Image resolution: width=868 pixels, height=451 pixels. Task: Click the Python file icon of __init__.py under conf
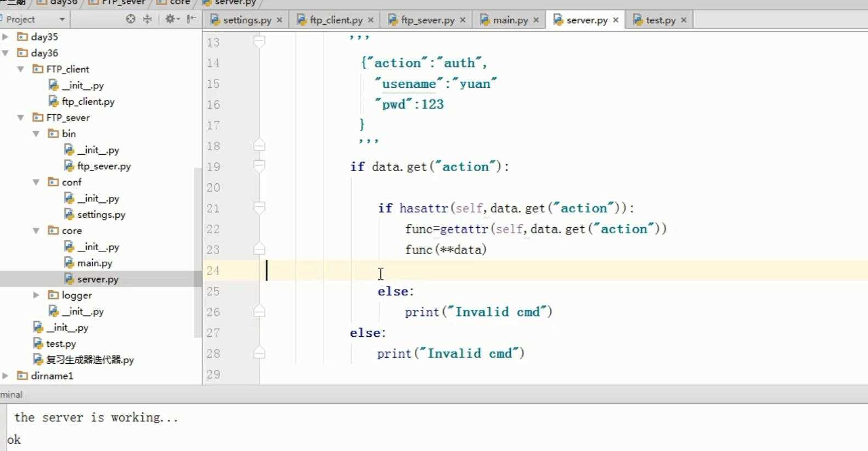(x=69, y=198)
